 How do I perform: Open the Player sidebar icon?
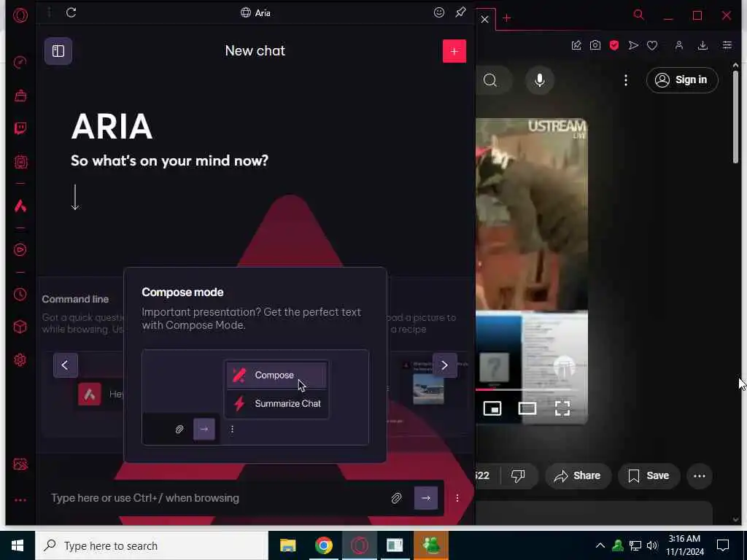click(x=20, y=249)
